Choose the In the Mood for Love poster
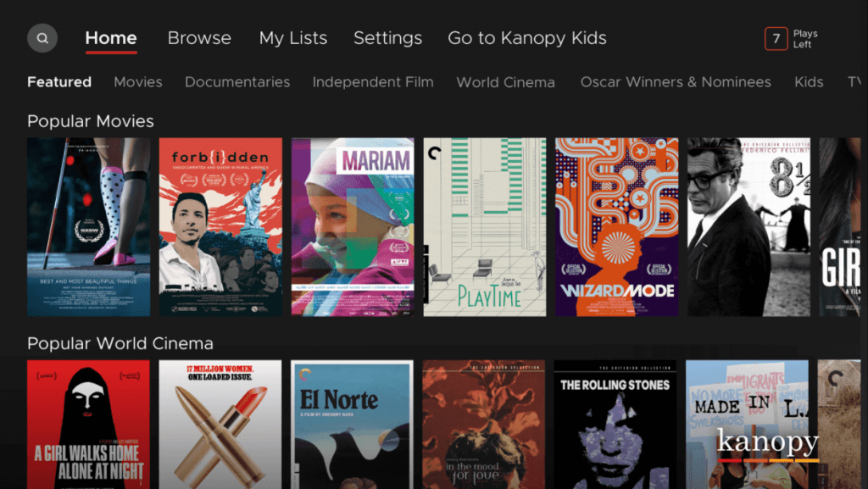 (484, 425)
